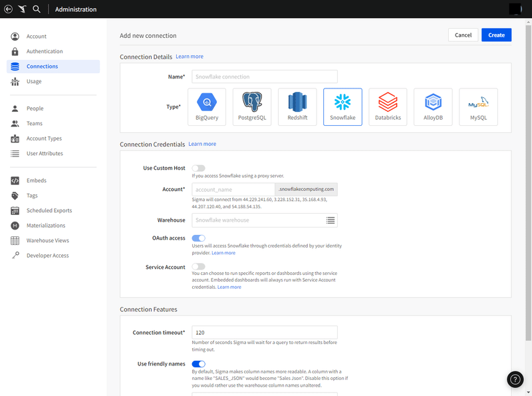Select AlloyDB connection type
532x396 pixels.
point(434,107)
